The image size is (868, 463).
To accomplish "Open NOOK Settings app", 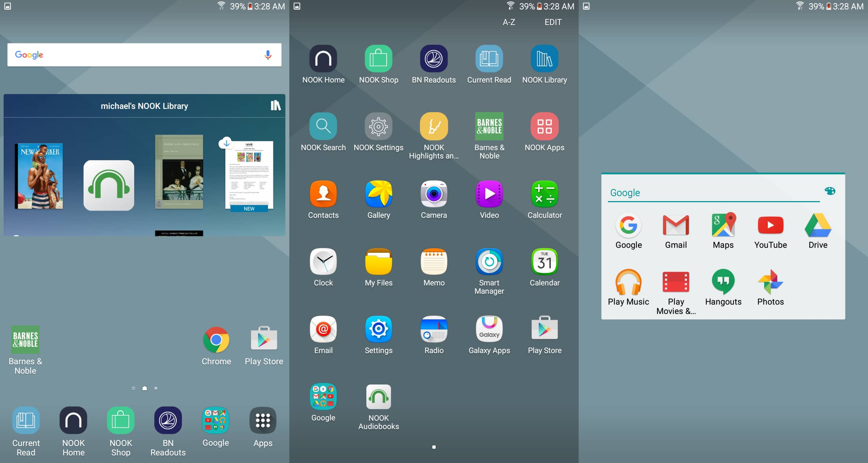I will coord(378,132).
